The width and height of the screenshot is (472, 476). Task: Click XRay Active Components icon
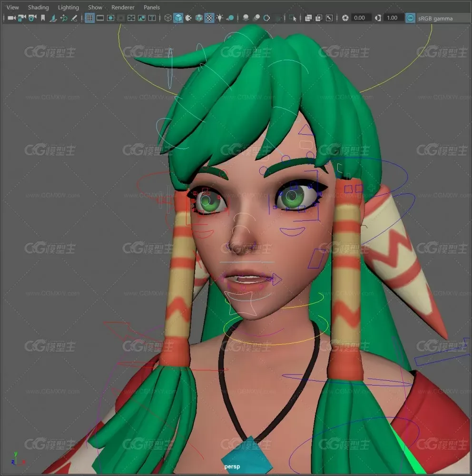(x=319, y=18)
